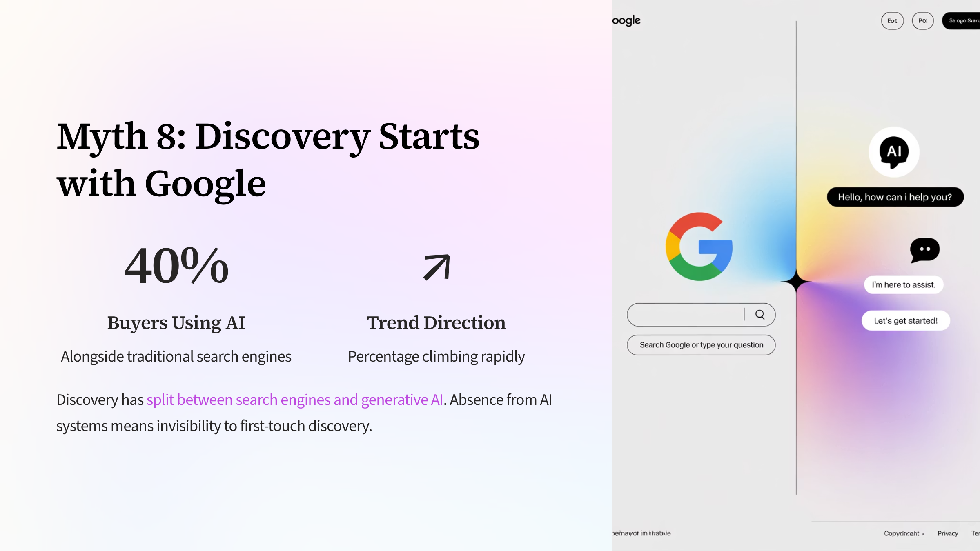Click the '40%' statistic

176,266
